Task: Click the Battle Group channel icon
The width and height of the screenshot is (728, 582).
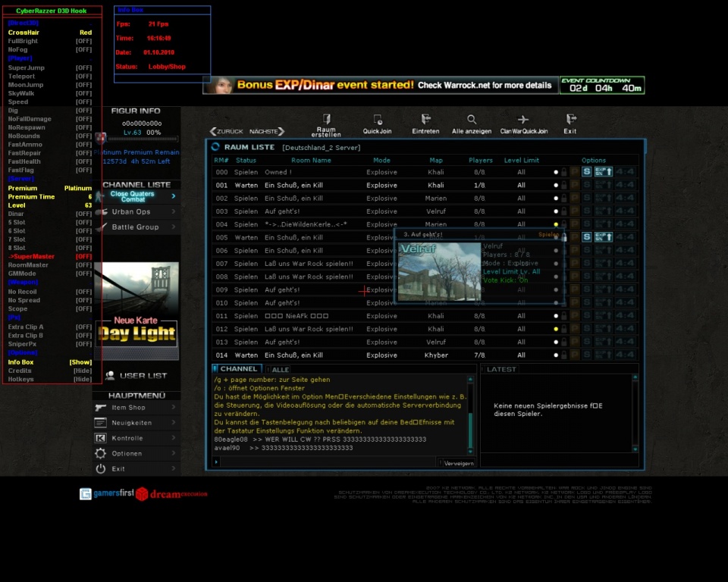Action: (x=101, y=227)
